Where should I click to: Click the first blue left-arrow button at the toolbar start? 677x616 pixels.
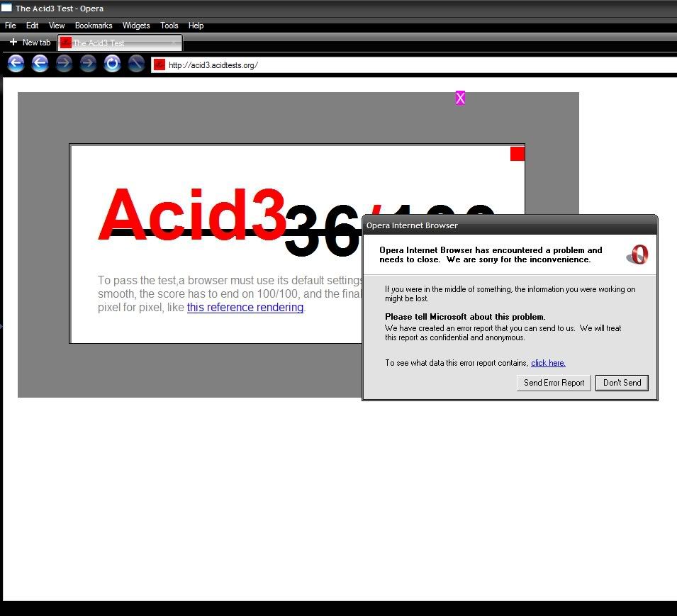(16, 64)
